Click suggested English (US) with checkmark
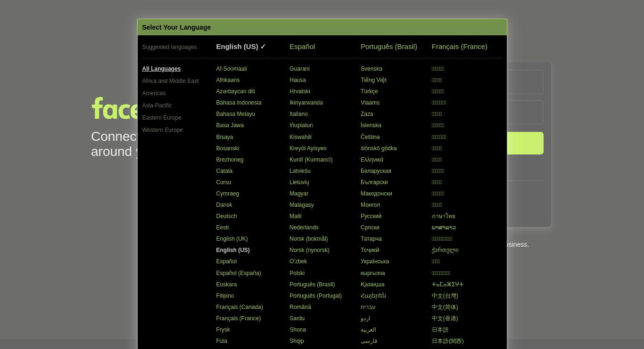 (241, 47)
